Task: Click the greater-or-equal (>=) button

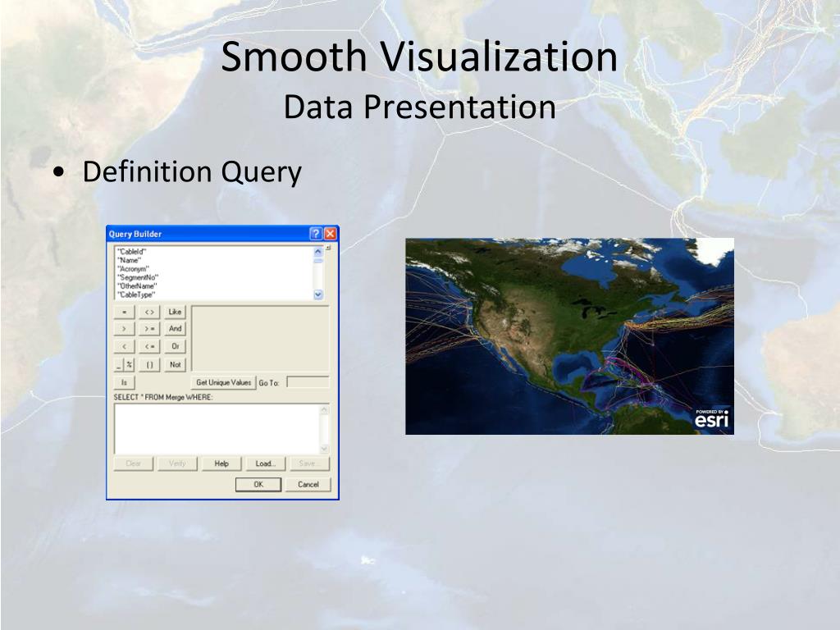Action: click(x=149, y=329)
